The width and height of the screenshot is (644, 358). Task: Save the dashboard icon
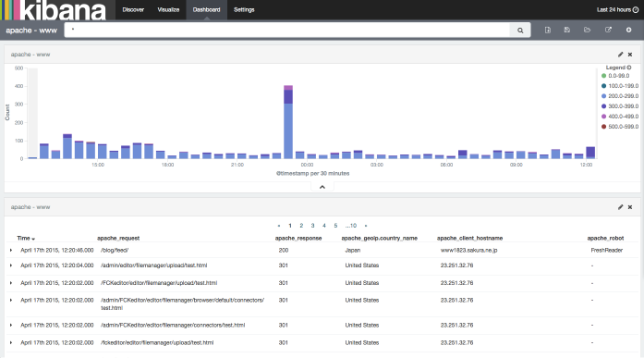566,30
